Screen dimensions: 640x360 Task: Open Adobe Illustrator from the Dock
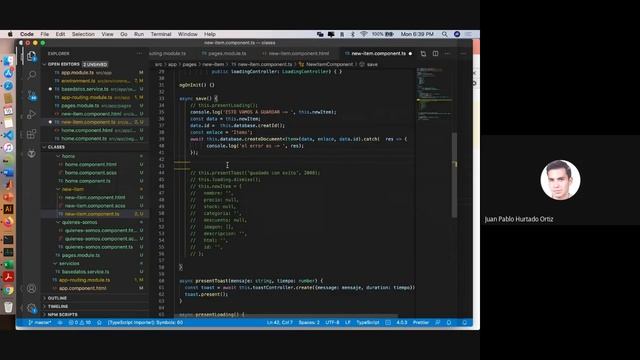[8, 209]
